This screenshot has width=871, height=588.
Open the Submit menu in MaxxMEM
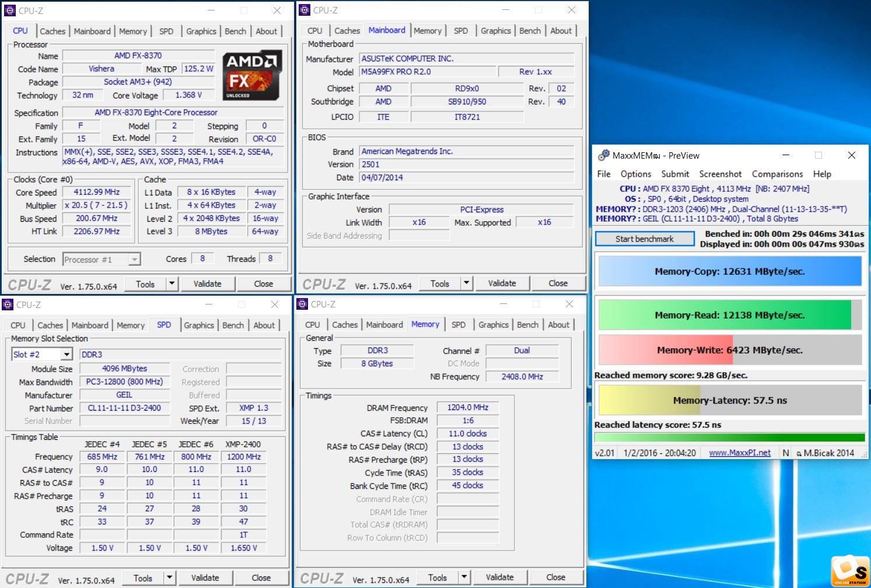tap(675, 174)
